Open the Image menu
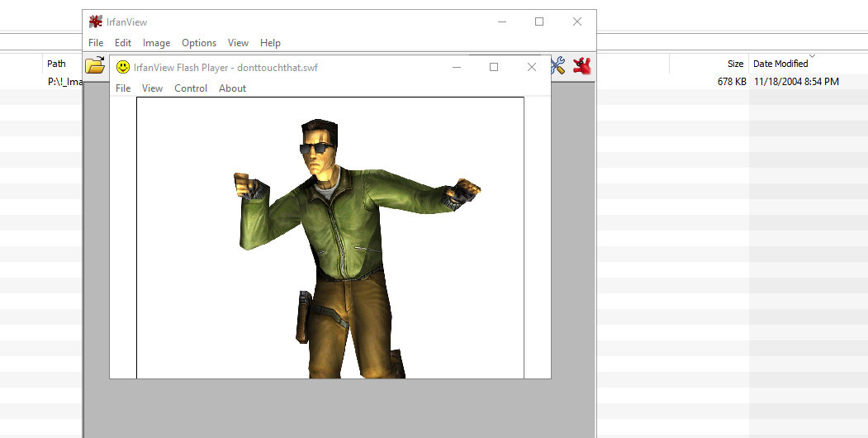The height and width of the screenshot is (438, 868). point(156,43)
